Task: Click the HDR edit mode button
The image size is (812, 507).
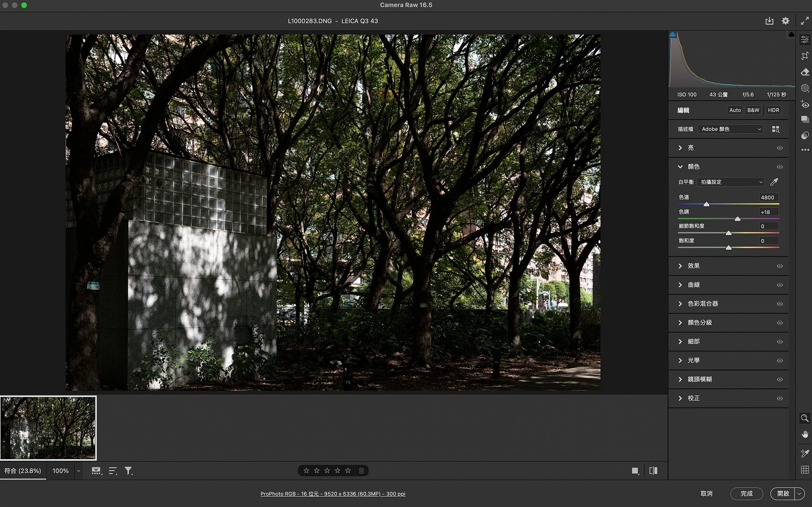Action: pos(773,110)
